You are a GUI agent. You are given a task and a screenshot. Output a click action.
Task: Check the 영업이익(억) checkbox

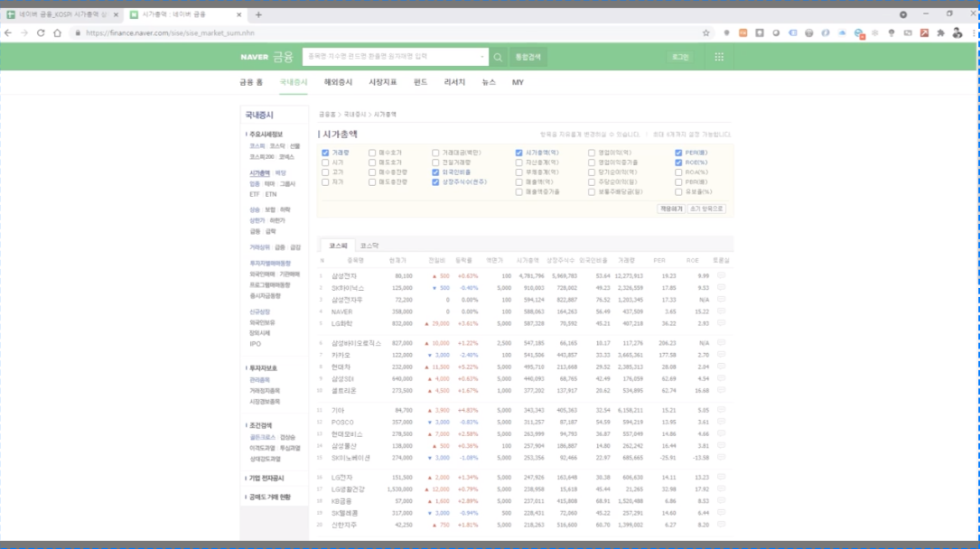point(592,153)
